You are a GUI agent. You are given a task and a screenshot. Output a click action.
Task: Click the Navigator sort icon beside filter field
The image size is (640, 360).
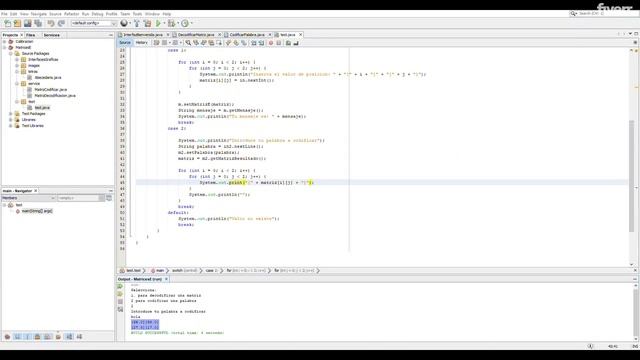pos(109,198)
